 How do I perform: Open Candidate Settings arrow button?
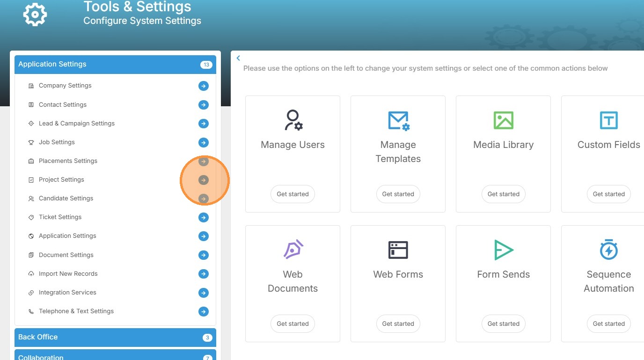point(203,198)
